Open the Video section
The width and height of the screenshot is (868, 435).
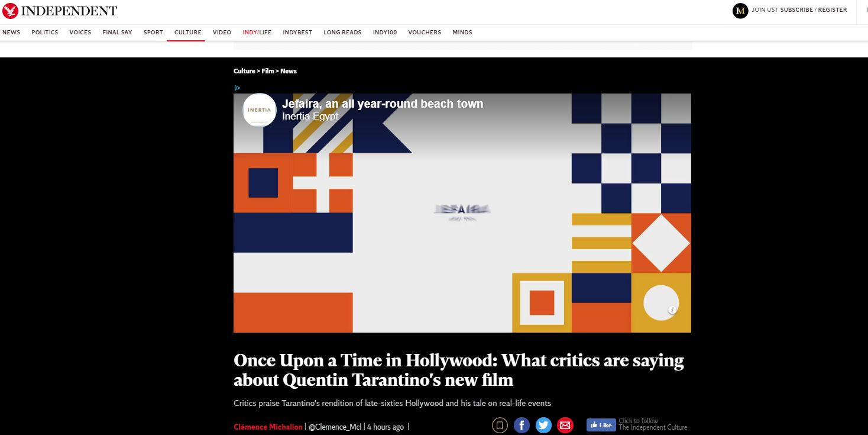(x=222, y=33)
